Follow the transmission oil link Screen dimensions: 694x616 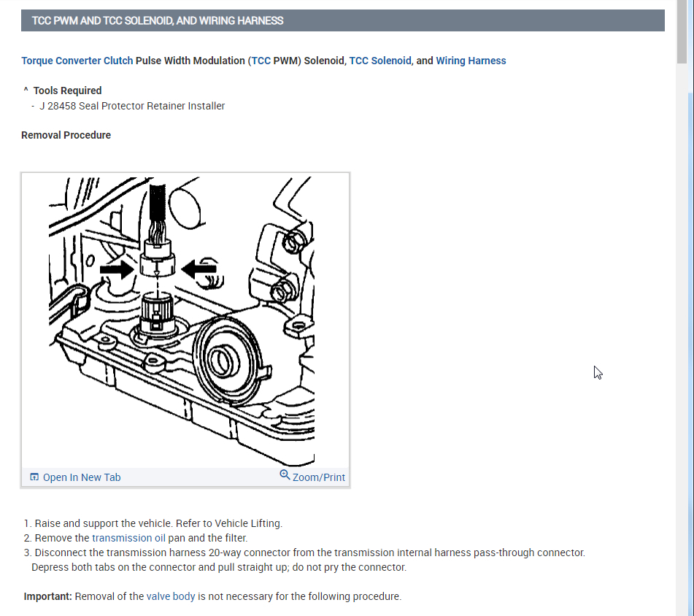pos(128,538)
